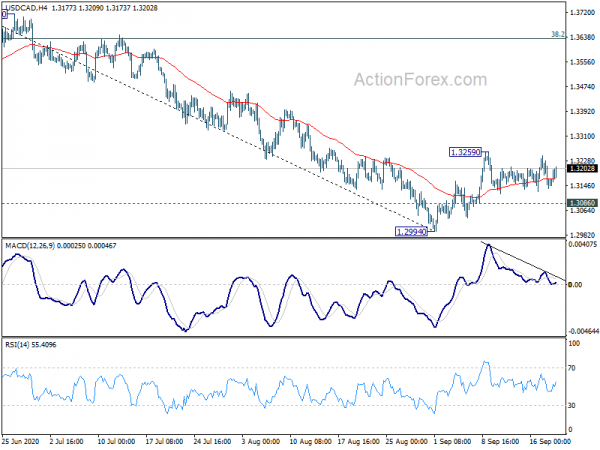This screenshot has width=600, height=450.
Task: Click the Fibonacci 0 anchor box at top-left
Action: click(x=4, y=15)
